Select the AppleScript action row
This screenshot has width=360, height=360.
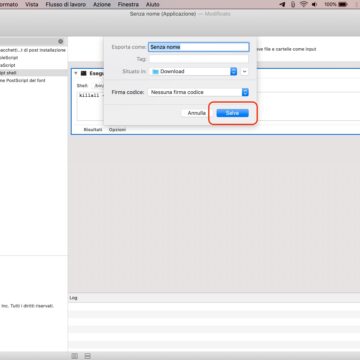tap(33, 58)
